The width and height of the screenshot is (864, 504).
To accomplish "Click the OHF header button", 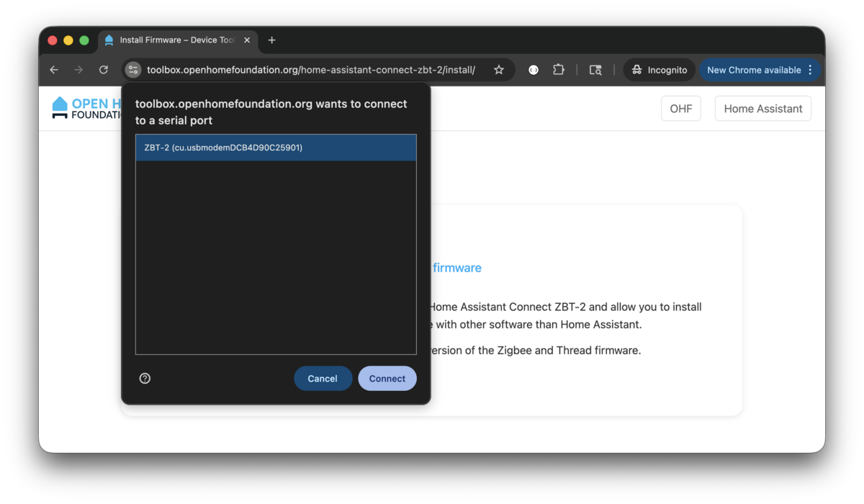I will (680, 109).
